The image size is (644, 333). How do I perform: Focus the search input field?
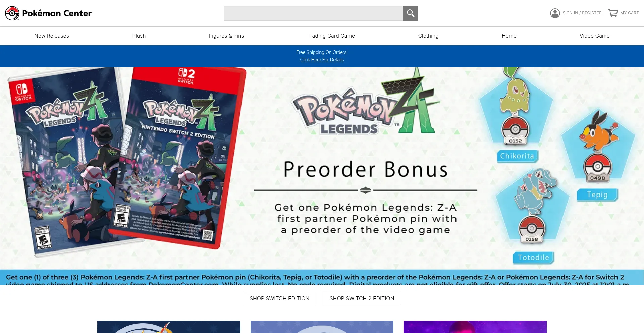tap(313, 13)
